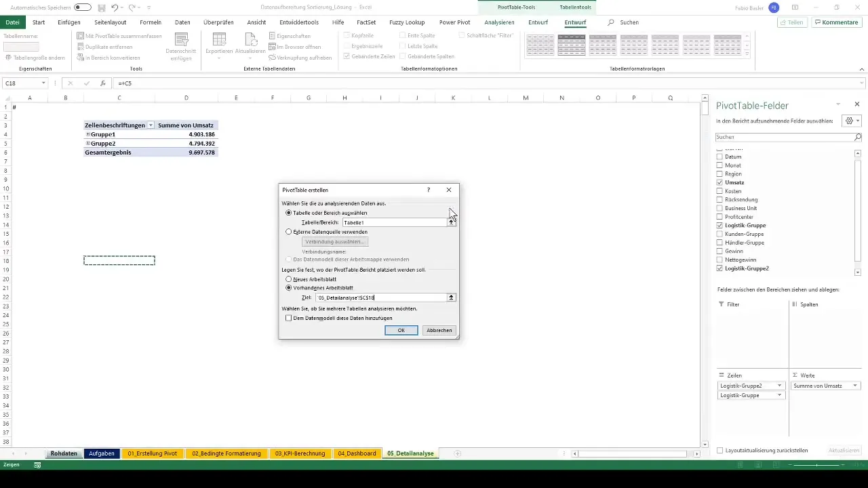Screen dimensions: 868x488
Task: Click the zoom slider in status bar
Action: 818,465
